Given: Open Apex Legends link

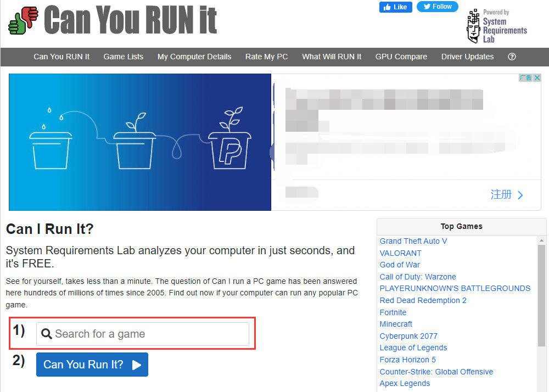Looking at the screenshot, I should [x=405, y=383].
